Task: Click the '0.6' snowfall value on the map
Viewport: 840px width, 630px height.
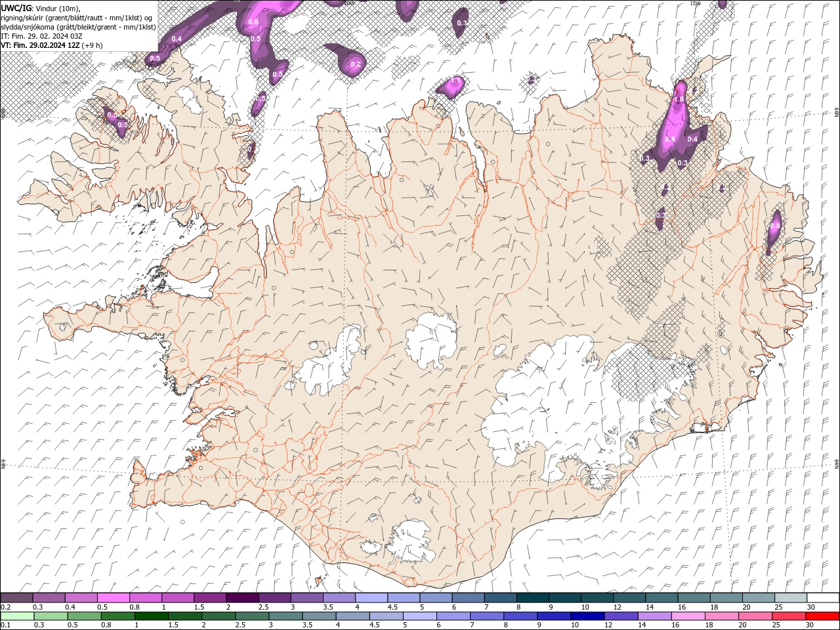Action: (x=253, y=22)
